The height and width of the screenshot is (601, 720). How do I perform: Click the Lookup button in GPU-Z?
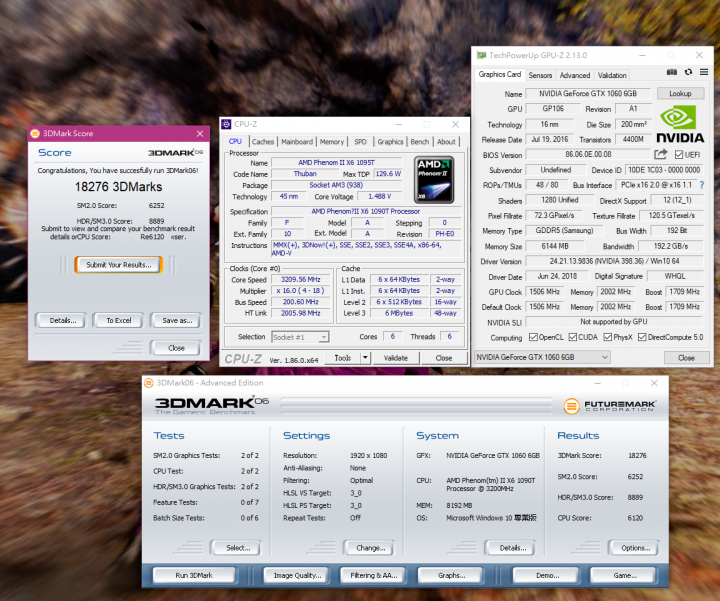click(x=680, y=94)
